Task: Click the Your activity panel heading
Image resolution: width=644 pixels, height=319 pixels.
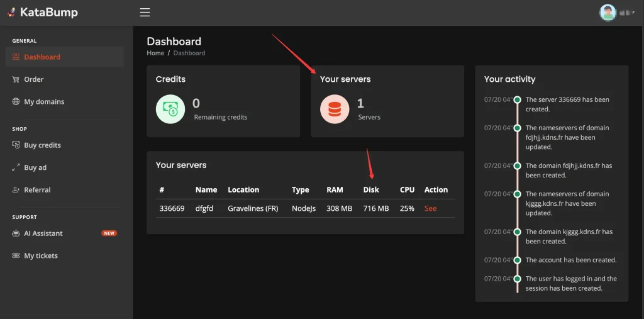Action: 509,79
